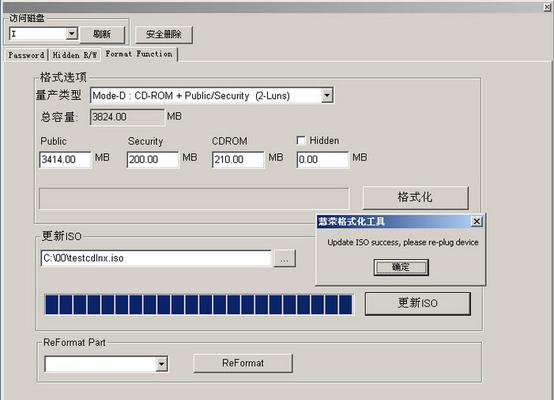Click the 安全删除 safe remove button

click(x=164, y=34)
